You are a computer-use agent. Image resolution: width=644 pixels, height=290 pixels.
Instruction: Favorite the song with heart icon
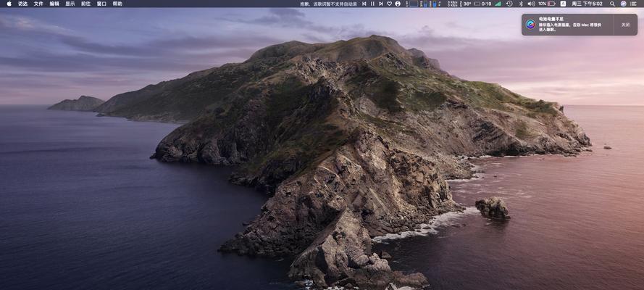pos(389,4)
